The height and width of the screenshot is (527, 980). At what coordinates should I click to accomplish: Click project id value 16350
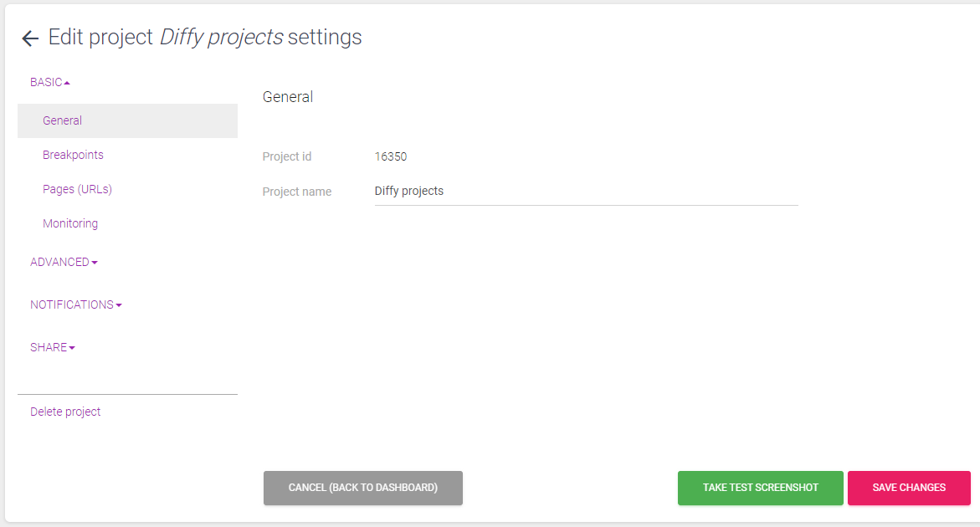pos(391,156)
